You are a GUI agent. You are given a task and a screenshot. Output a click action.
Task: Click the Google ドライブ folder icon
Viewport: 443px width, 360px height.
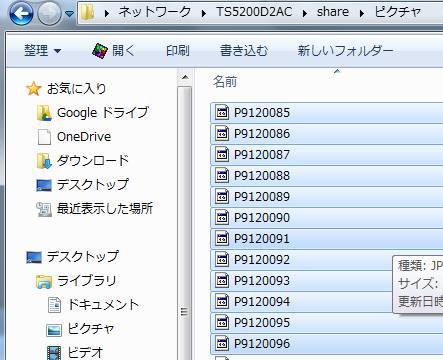click(44, 113)
